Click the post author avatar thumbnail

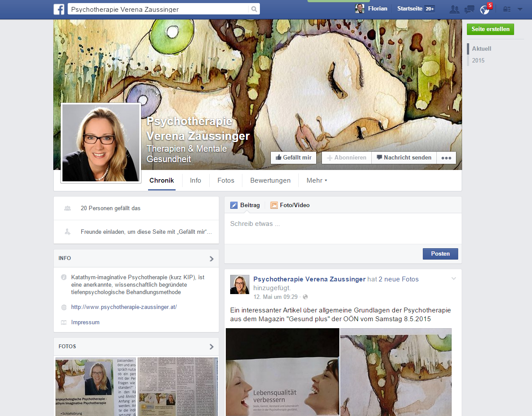pos(240,284)
